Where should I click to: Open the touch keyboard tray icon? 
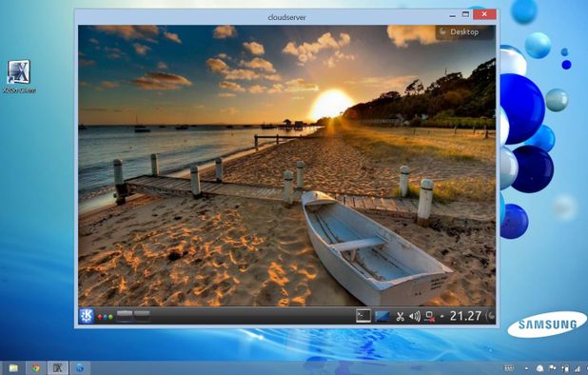508,368
